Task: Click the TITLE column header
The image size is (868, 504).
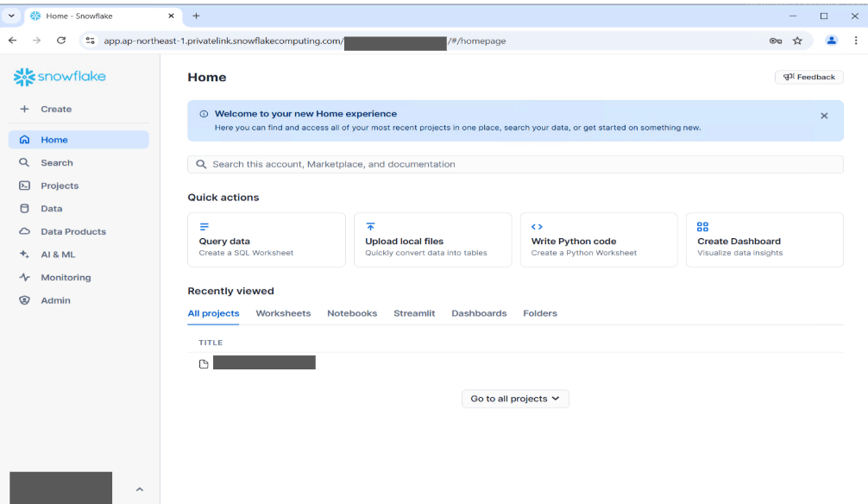Action: click(211, 343)
